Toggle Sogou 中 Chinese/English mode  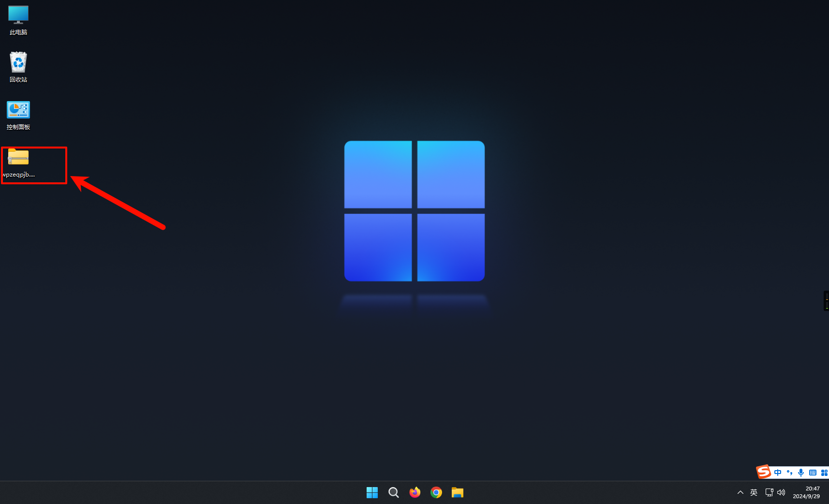778,473
